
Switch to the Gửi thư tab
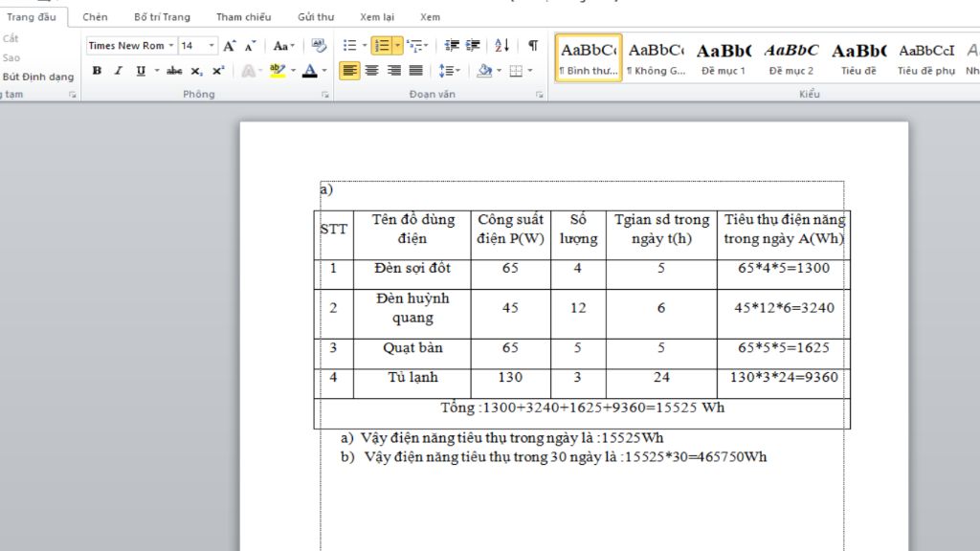(x=316, y=17)
